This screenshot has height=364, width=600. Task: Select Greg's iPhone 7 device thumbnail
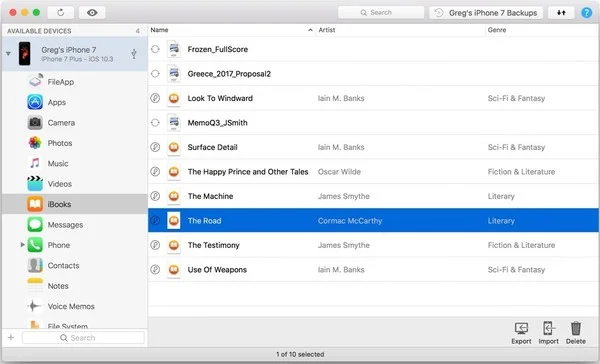25,54
